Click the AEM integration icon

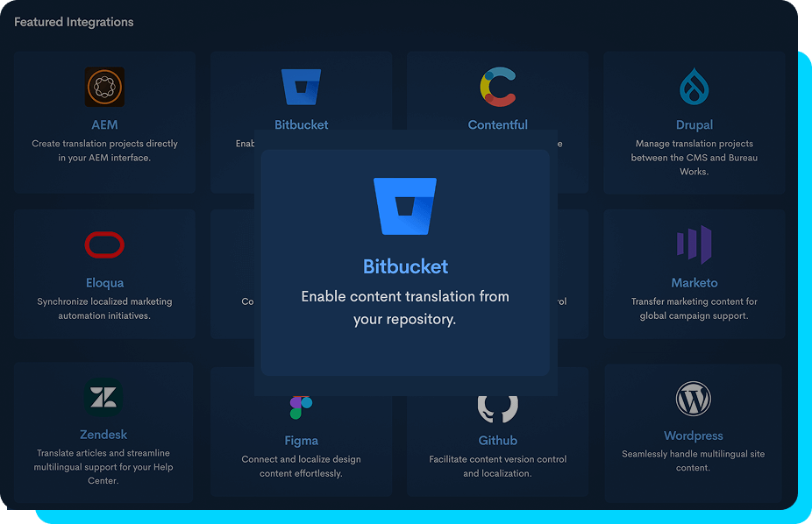pos(104,87)
